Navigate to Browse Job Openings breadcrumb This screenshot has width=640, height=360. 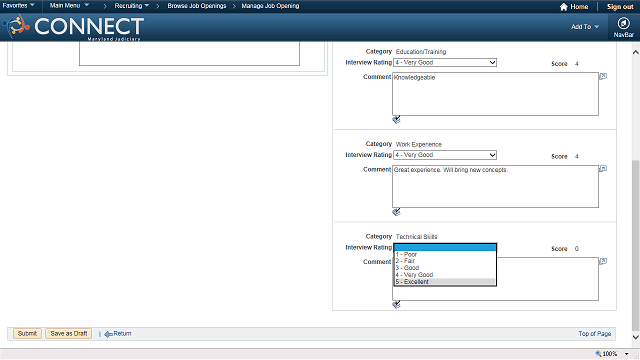coord(197,6)
